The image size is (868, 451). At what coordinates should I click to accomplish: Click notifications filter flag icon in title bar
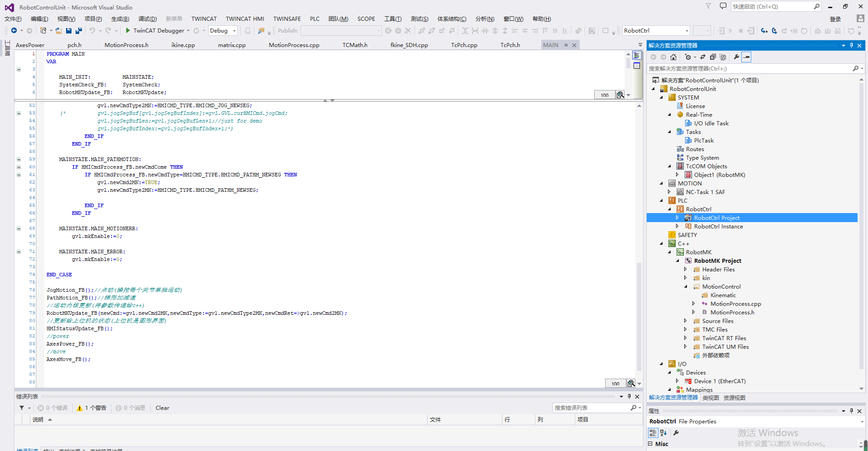[709, 6]
